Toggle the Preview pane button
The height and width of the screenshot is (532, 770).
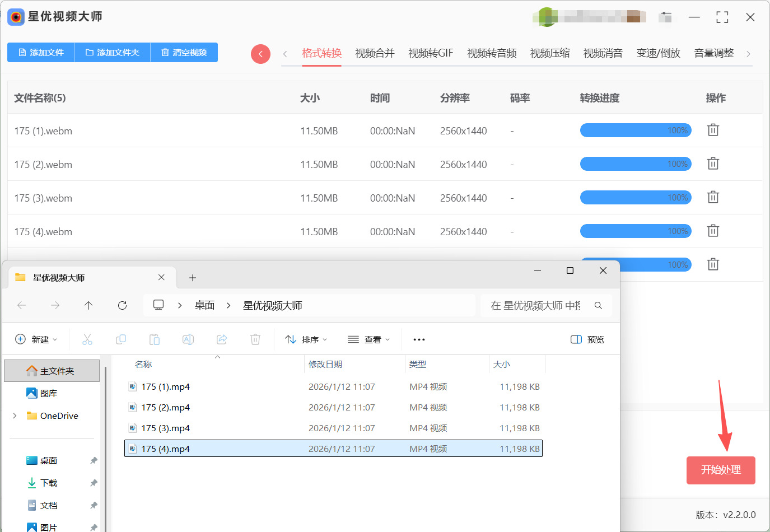pyautogui.click(x=587, y=339)
